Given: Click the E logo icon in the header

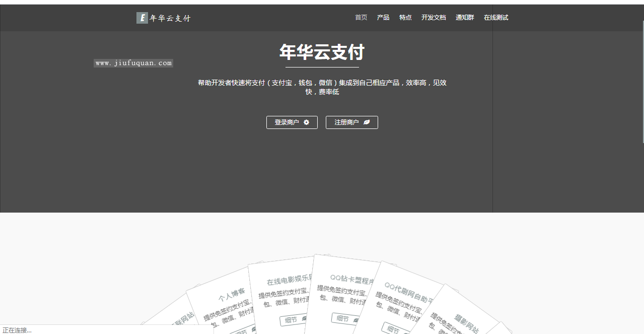Looking at the screenshot, I should (142, 18).
